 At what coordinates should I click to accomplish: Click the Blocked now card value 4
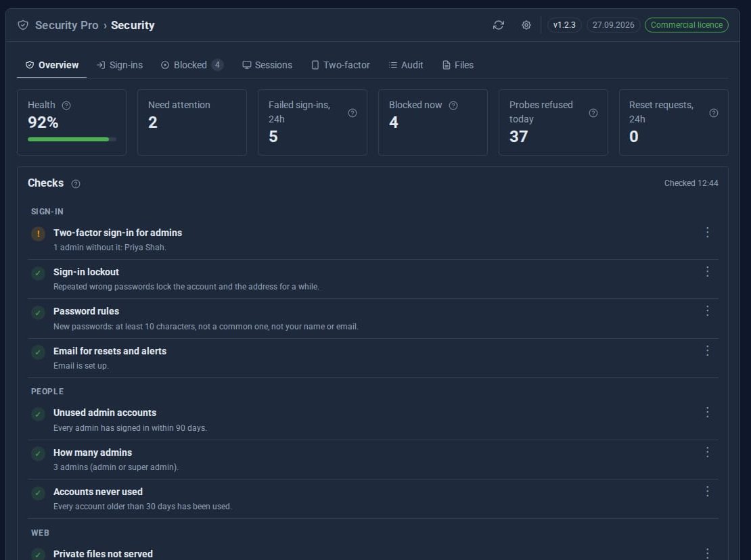[x=394, y=122]
